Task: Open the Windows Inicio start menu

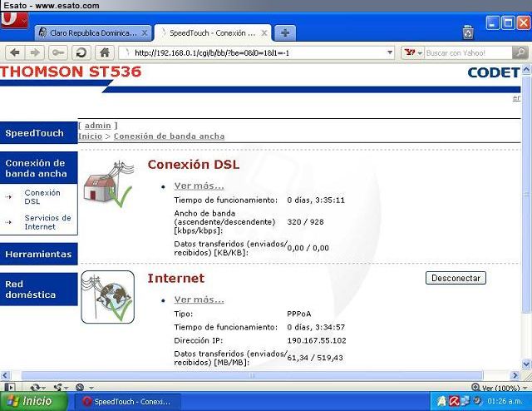Action: tap(33, 401)
